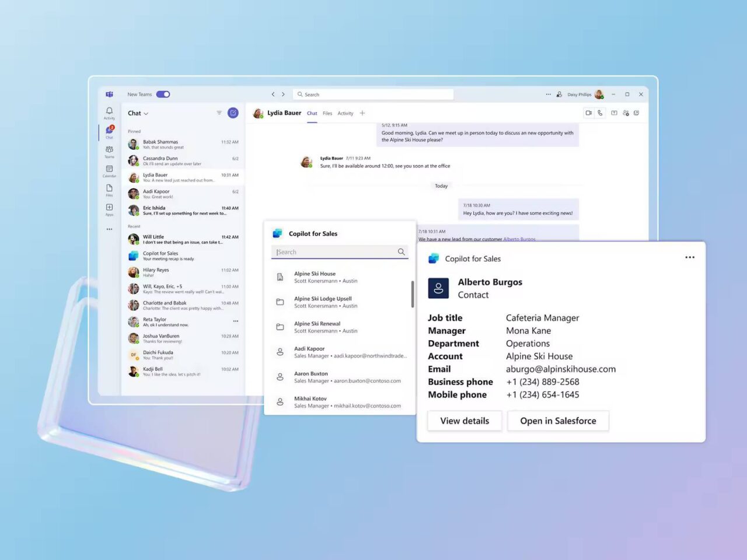The height and width of the screenshot is (560, 747).
Task: Start an audio call with Lydia Bauer
Action: pyautogui.click(x=600, y=113)
